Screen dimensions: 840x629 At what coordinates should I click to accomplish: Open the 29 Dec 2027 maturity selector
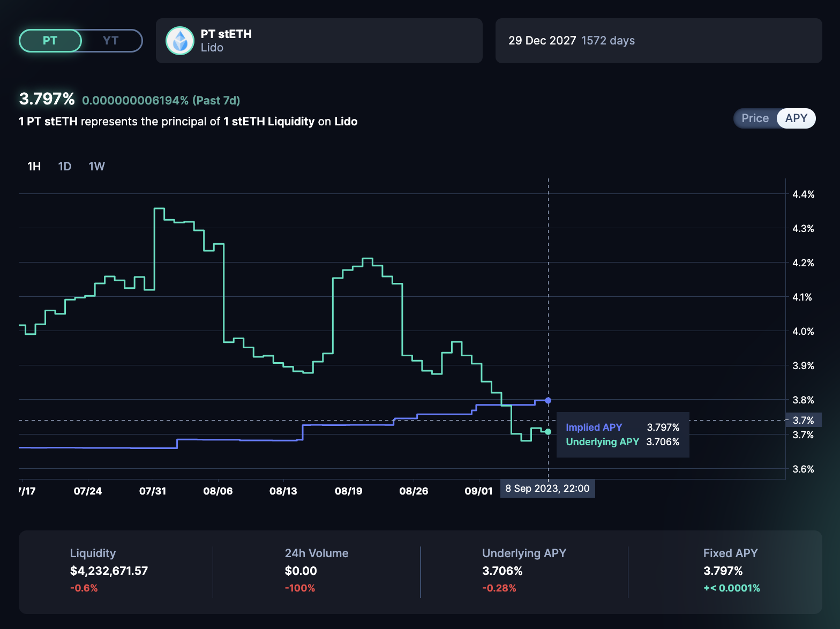[658, 41]
